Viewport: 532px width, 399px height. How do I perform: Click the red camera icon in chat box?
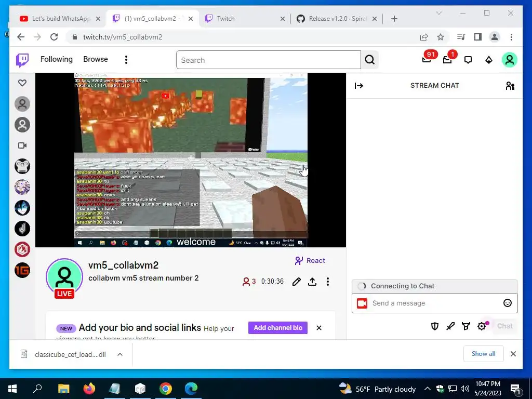[362, 303]
